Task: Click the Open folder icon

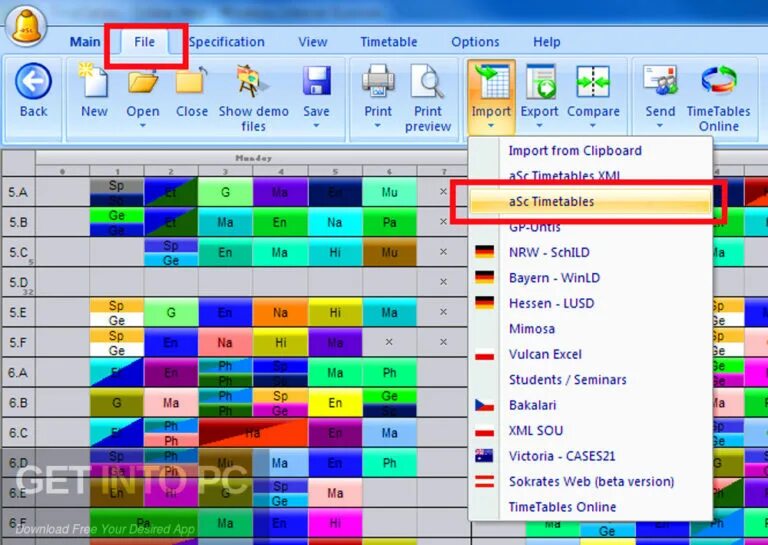Action: tap(143, 81)
